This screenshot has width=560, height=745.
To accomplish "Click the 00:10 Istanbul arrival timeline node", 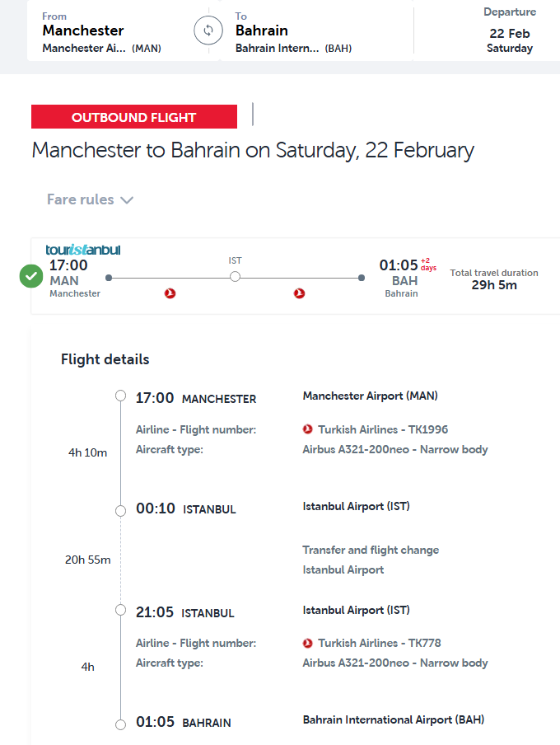I will point(121,508).
